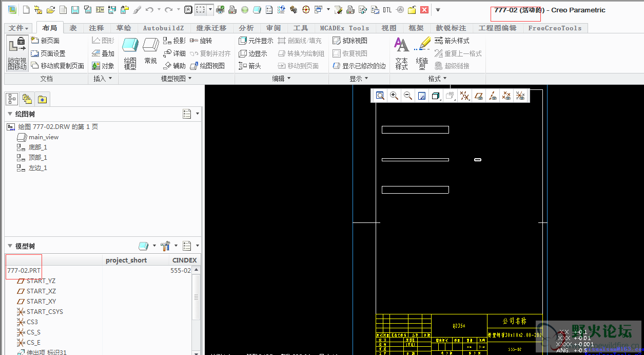Toggle Show Modified Edges (显示已修改的边)
The image size is (644, 355).
click(x=359, y=66)
